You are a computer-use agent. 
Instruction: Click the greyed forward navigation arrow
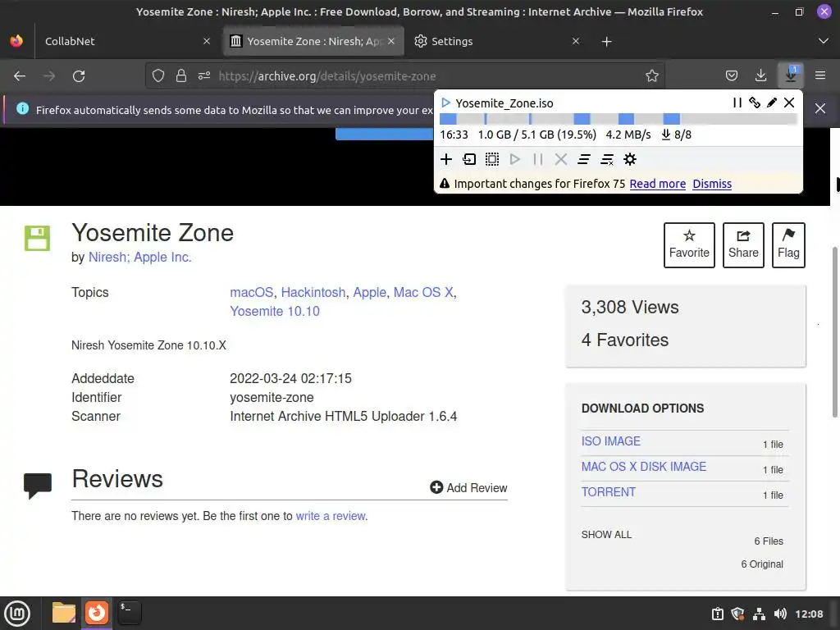(49, 75)
